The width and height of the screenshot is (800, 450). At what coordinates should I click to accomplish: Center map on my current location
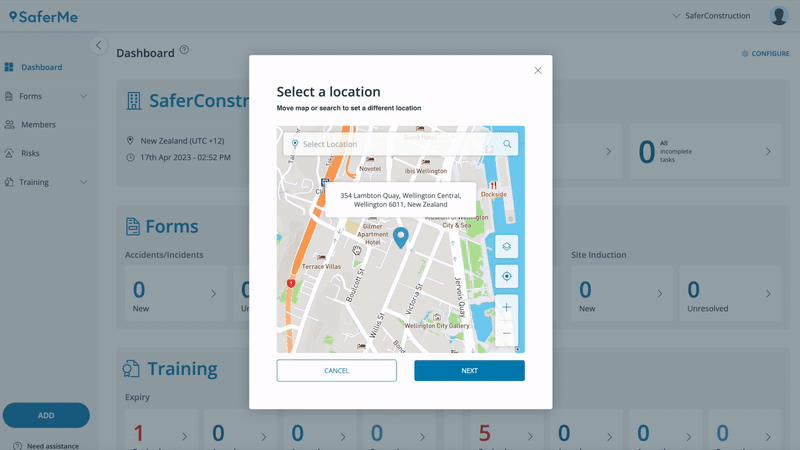(x=506, y=276)
